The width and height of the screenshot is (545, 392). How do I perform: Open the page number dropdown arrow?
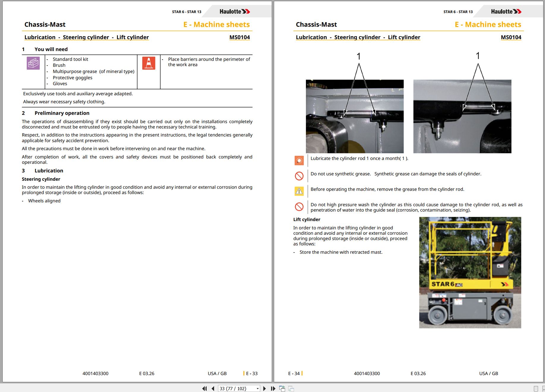click(x=258, y=388)
